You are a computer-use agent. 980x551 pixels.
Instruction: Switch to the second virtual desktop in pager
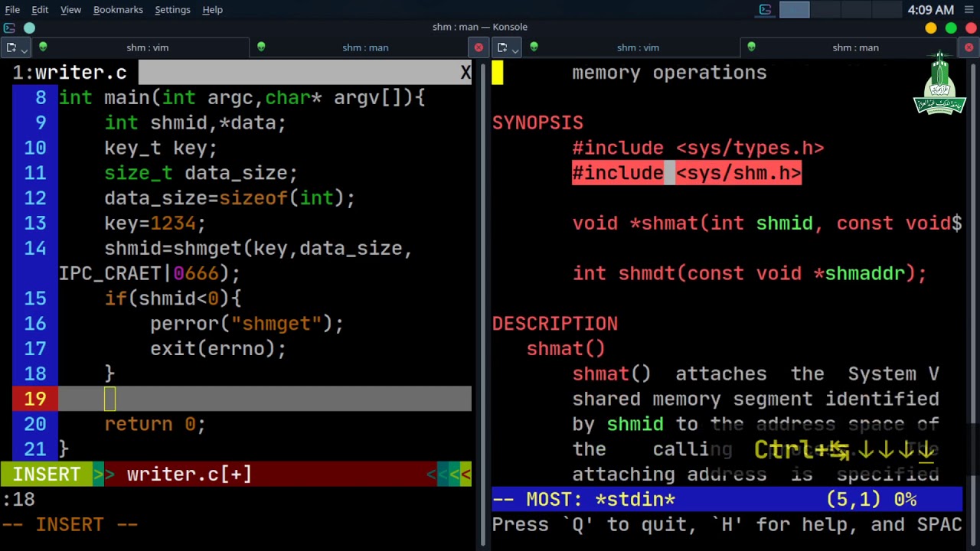[825, 10]
